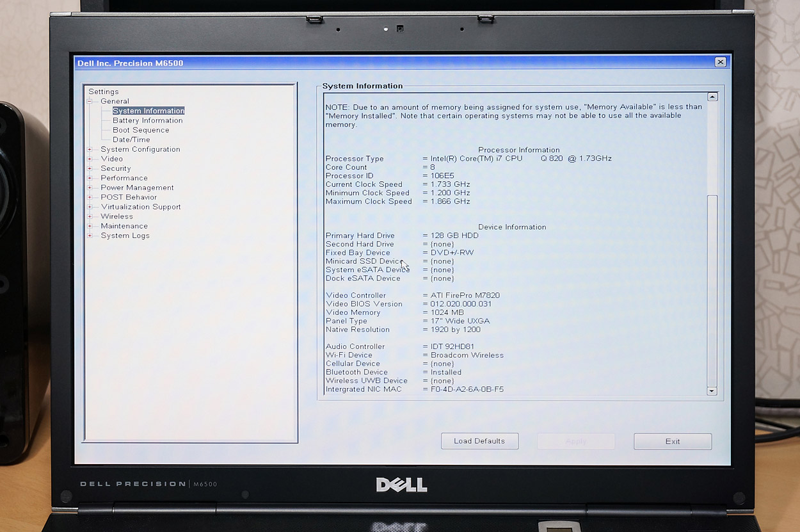Click Wi-Fi Device Broadcom Wireless
This screenshot has width=800, height=532.
pyautogui.click(x=414, y=355)
